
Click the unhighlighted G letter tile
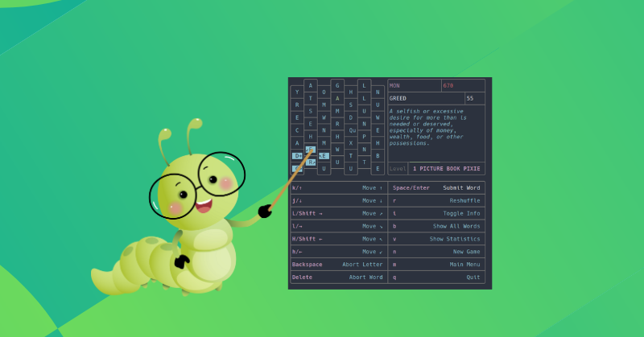(337, 86)
